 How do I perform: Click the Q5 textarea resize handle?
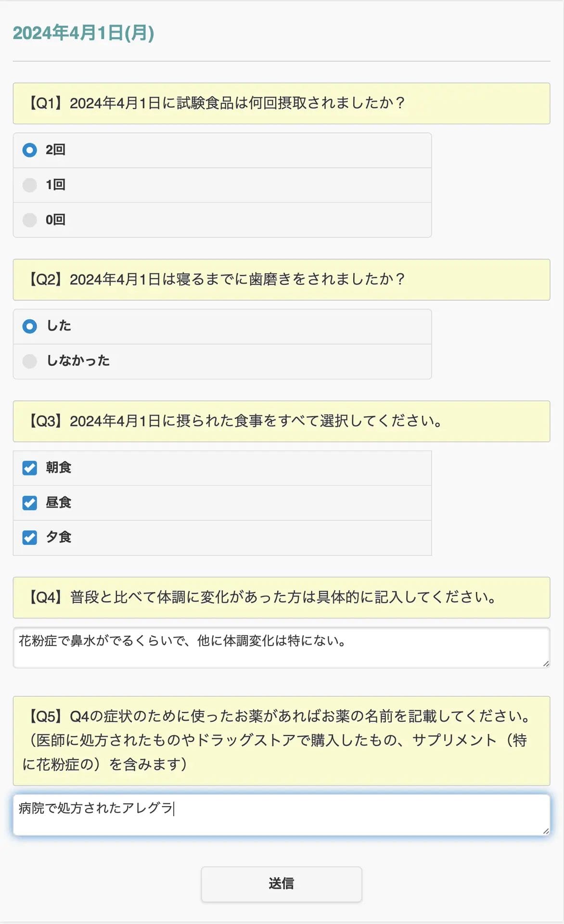click(x=546, y=831)
